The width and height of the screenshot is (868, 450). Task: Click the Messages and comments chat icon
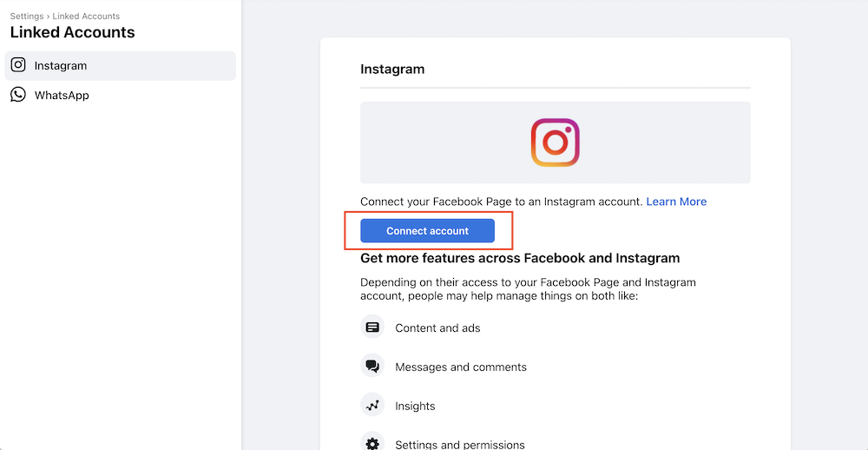[x=372, y=367]
